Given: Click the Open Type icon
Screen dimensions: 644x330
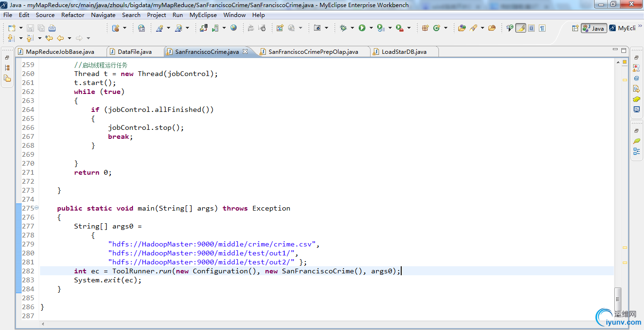Looking at the screenshot, I should [462, 28].
